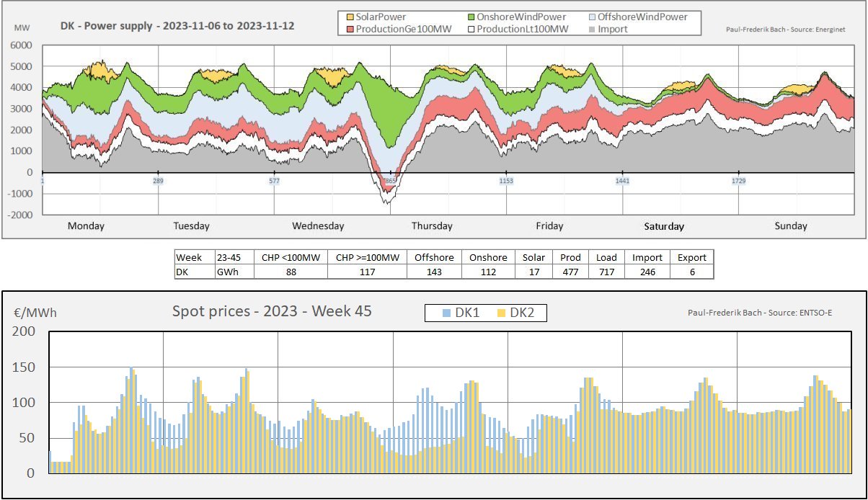This screenshot has width=868, height=500.
Task: Click the Export column header in table
Action: [x=691, y=257]
